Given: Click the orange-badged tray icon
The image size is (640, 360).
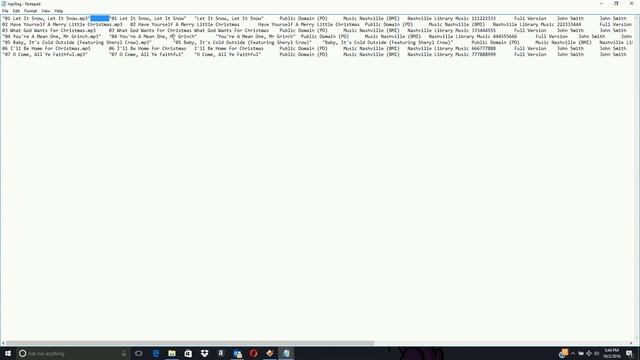Looking at the screenshot, I should [564, 353].
